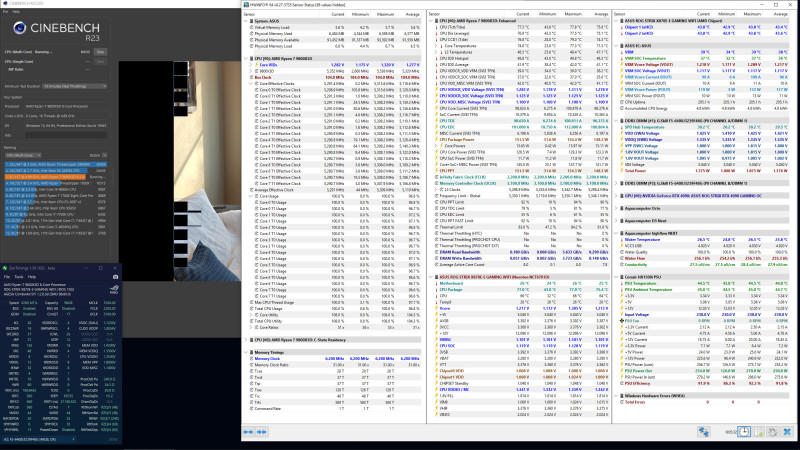Open the ZenTimings File menu
The height and width of the screenshot is (450, 800).
click(7, 277)
